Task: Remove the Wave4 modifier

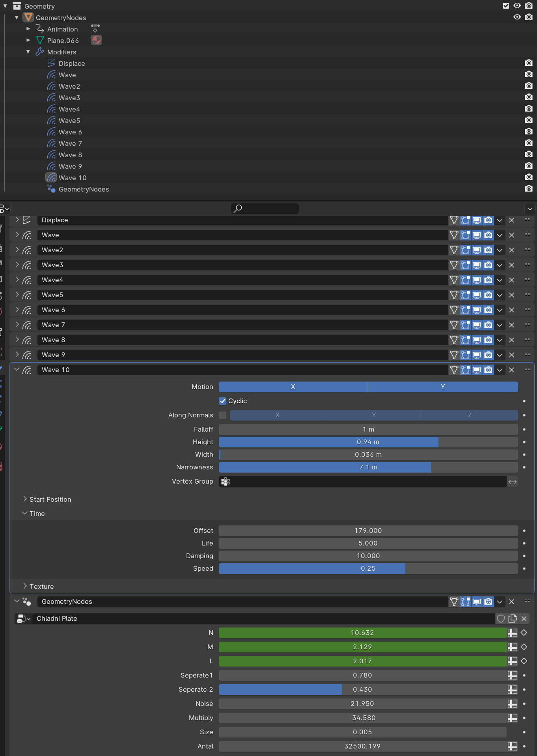Action: click(512, 280)
